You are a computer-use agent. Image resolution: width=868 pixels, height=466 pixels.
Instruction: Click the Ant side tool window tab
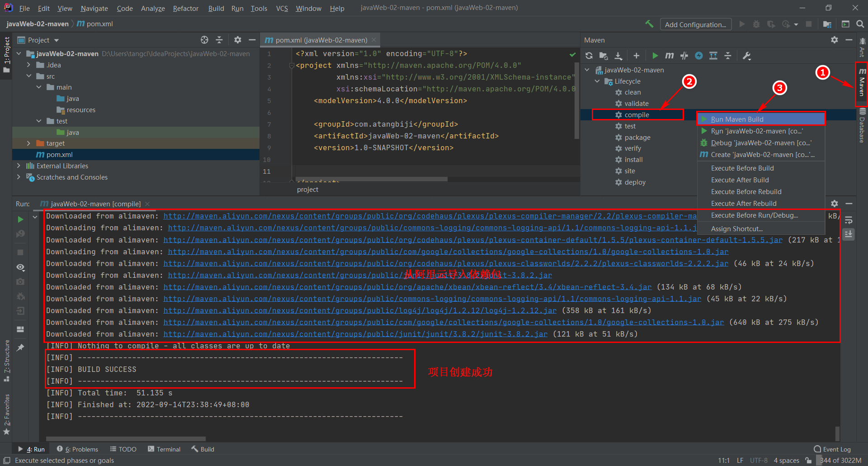[x=862, y=47]
